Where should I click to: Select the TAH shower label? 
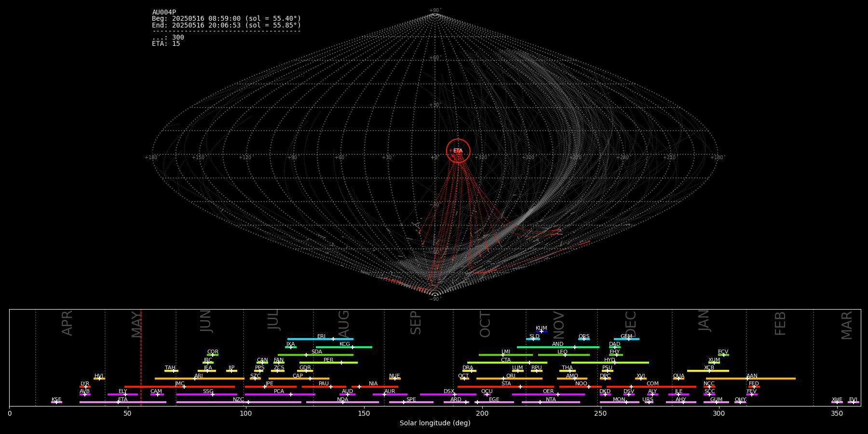[170, 368]
